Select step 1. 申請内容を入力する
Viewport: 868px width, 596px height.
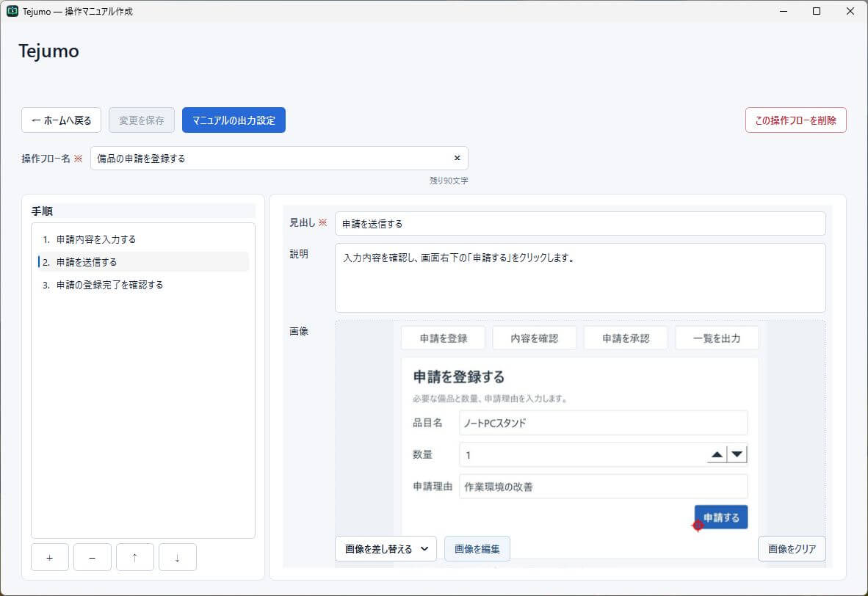pos(143,239)
